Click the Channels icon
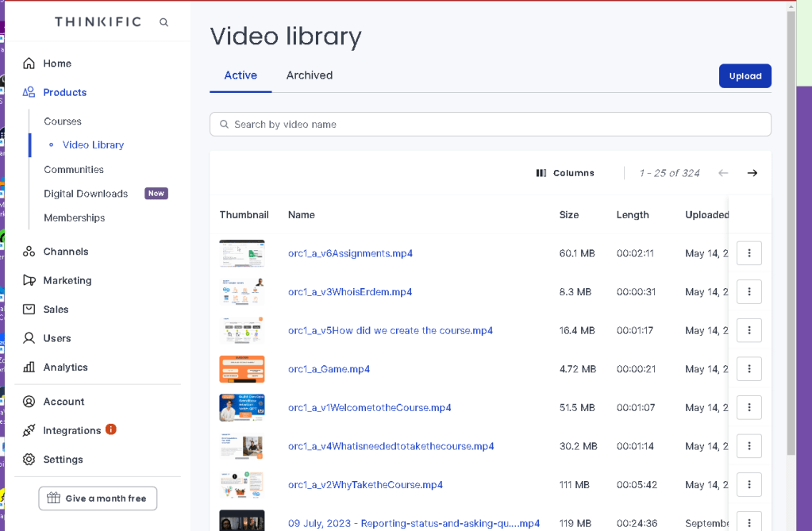Image resolution: width=812 pixels, height=531 pixels. click(x=29, y=252)
